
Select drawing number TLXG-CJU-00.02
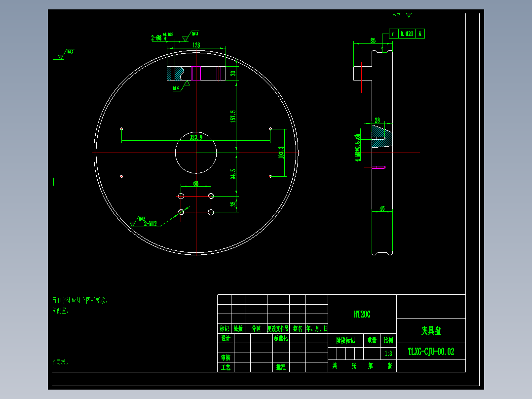pyautogui.click(x=431, y=352)
